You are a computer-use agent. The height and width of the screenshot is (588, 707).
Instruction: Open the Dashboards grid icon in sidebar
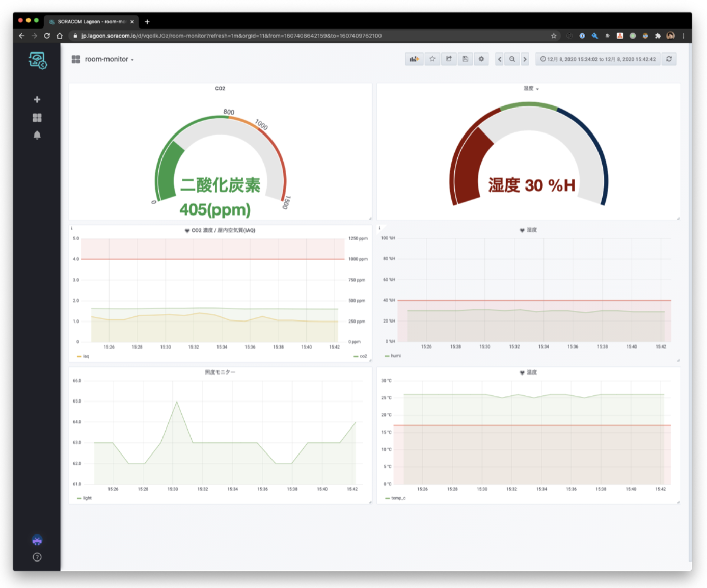(x=37, y=117)
